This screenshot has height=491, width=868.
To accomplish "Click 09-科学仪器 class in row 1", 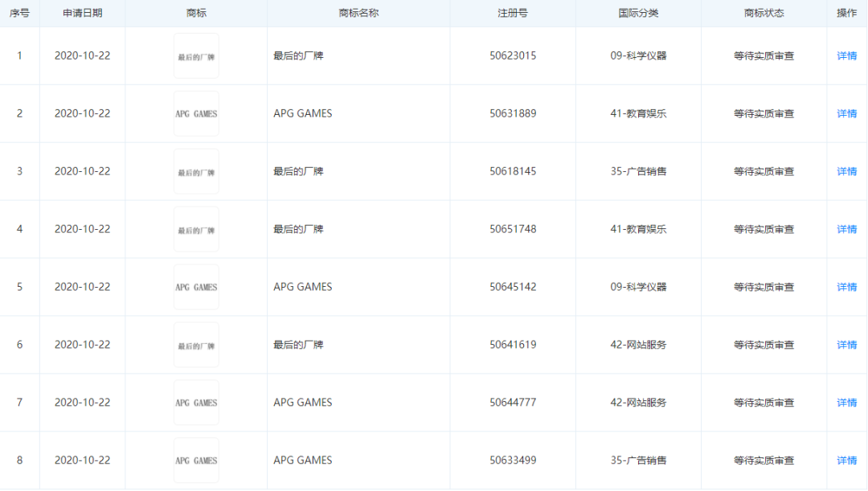I will 638,56.
